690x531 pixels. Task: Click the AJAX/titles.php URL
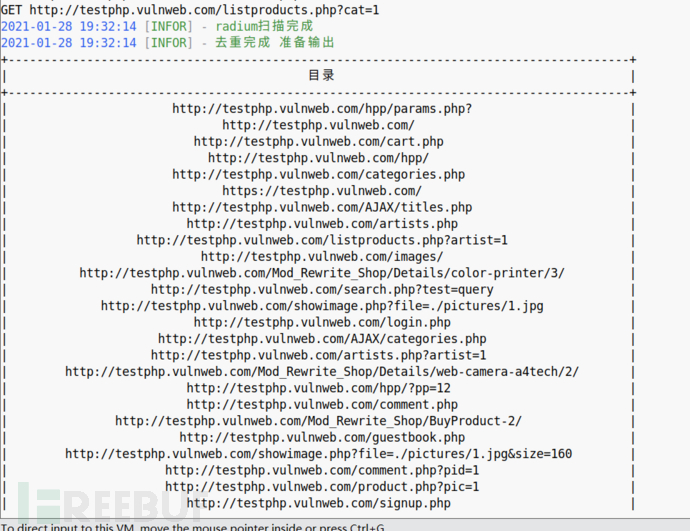pos(322,207)
